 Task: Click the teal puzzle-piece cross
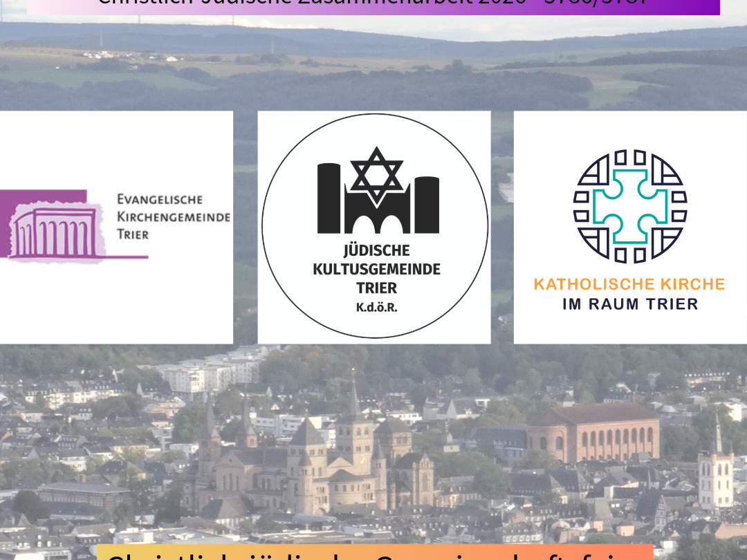[629, 207]
